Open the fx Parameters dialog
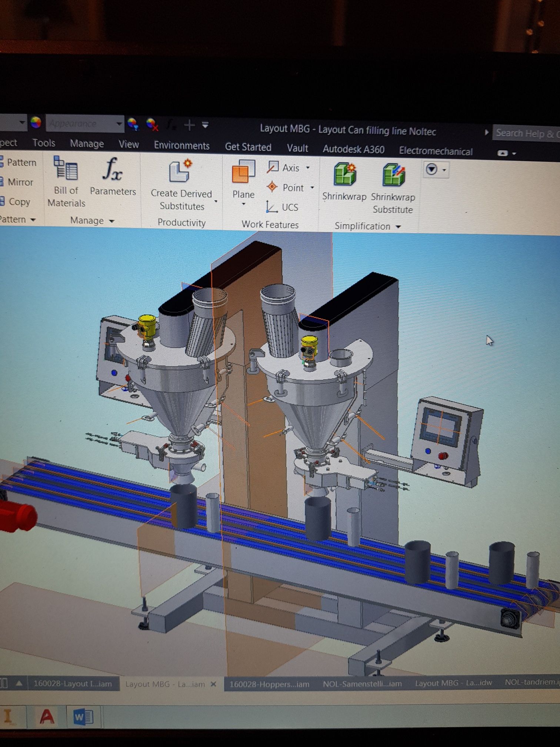The width and height of the screenshot is (560, 747). 113,177
